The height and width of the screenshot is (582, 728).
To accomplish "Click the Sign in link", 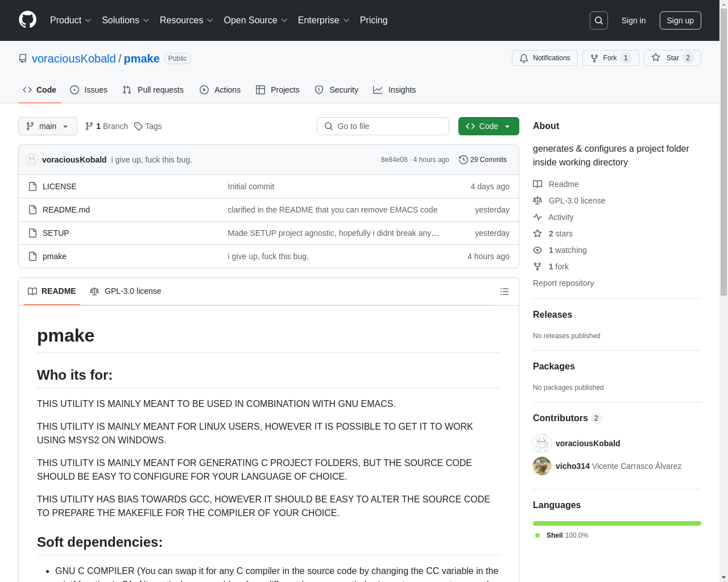I will click(634, 20).
